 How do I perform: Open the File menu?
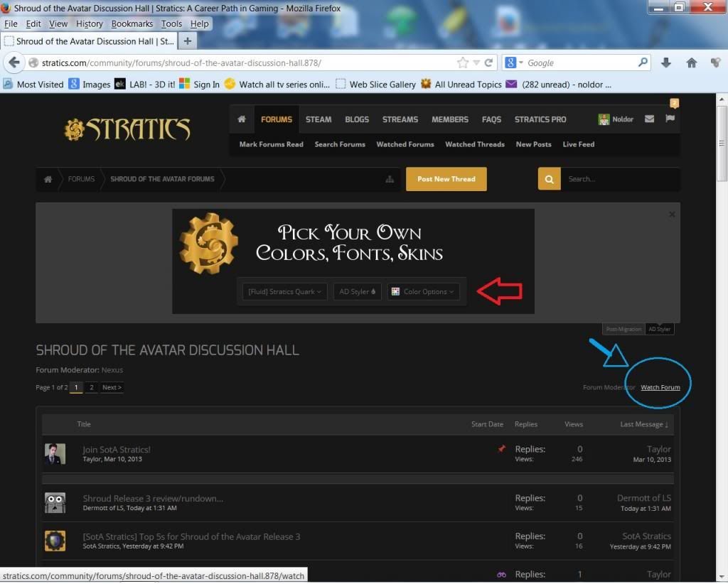tap(11, 23)
